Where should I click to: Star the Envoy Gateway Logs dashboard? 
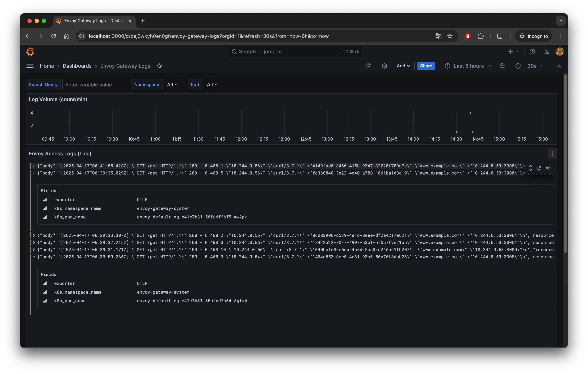click(x=159, y=66)
